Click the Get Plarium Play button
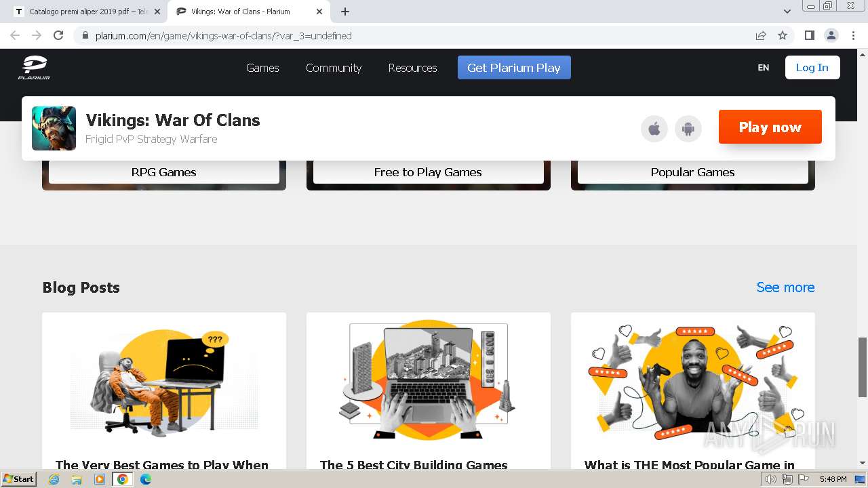868x488 pixels. pyautogui.click(x=514, y=68)
